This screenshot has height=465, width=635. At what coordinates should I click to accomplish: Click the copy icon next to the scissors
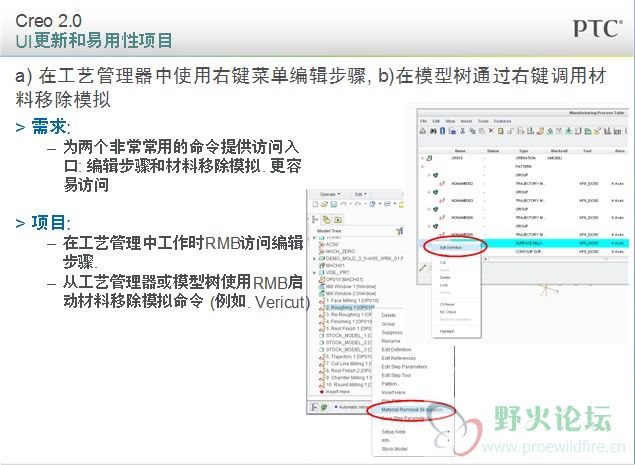pyautogui.click(x=472, y=131)
